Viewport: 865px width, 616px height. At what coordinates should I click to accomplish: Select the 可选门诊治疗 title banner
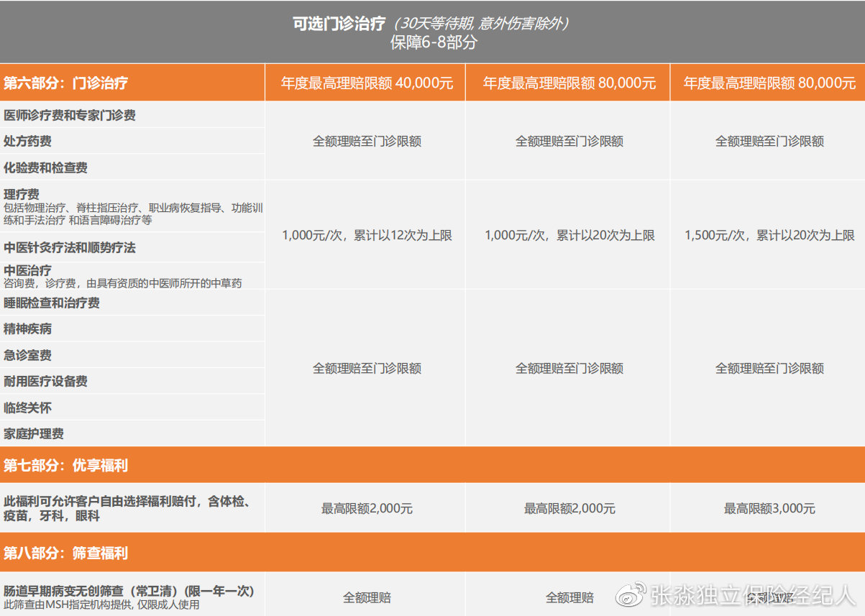339,22
